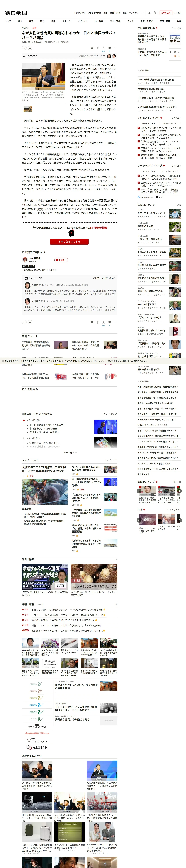The width and height of the screenshot is (186, 868).
Task: Share article on X via top icon
Action: point(104,48)
